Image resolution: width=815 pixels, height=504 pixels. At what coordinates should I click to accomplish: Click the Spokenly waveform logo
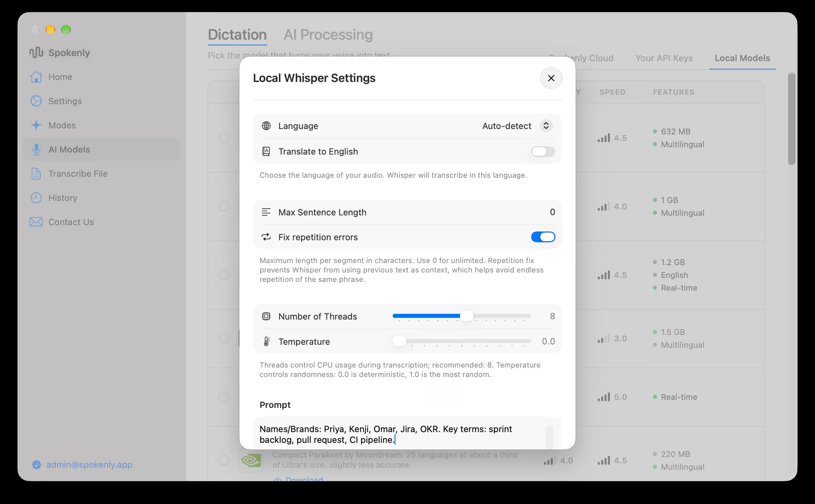[x=36, y=52]
